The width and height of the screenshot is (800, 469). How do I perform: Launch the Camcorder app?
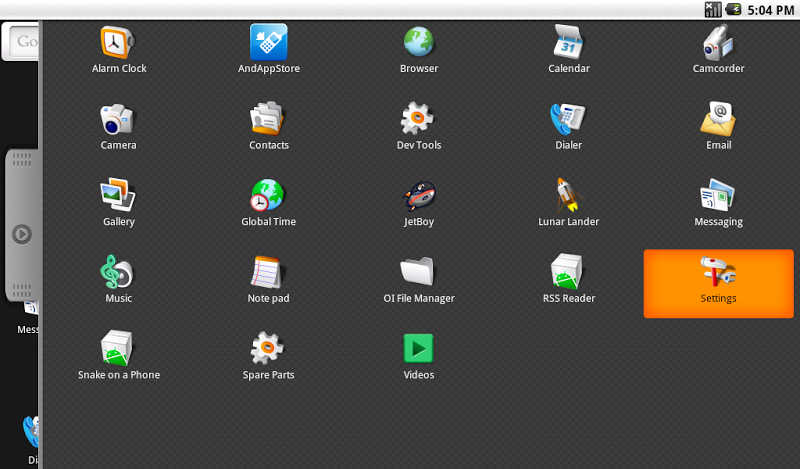click(x=718, y=50)
